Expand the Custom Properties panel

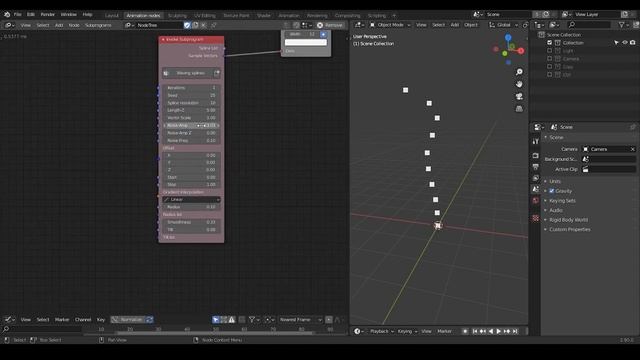tap(569, 229)
